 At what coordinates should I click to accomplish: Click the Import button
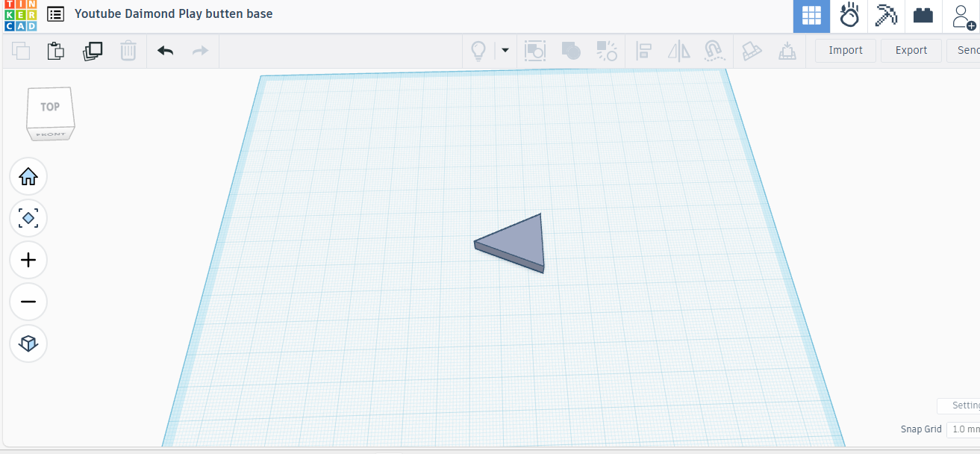(846, 51)
